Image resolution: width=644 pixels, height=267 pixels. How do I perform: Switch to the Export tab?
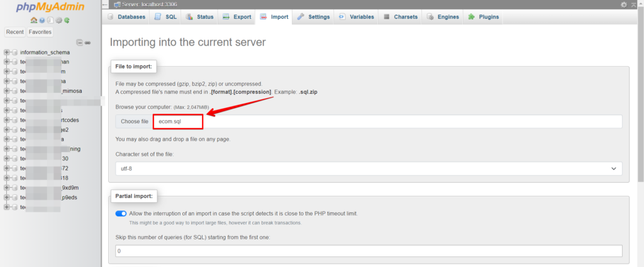[236, 17]
